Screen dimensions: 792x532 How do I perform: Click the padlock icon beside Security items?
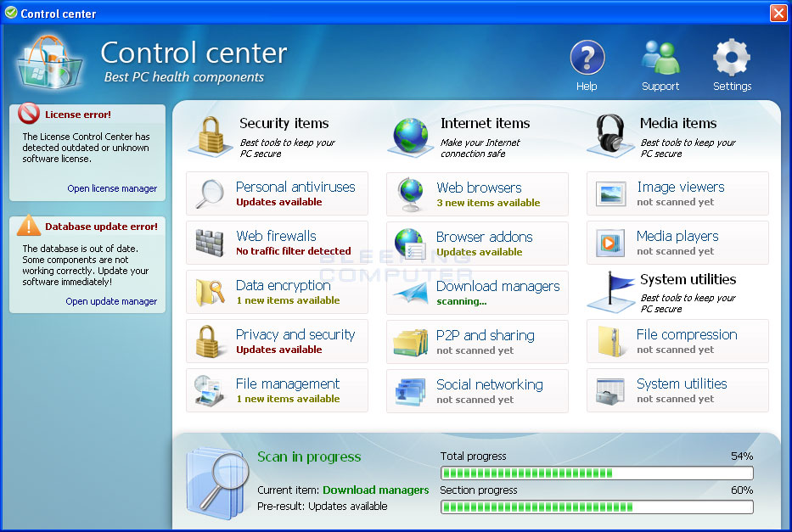[211, 136]
